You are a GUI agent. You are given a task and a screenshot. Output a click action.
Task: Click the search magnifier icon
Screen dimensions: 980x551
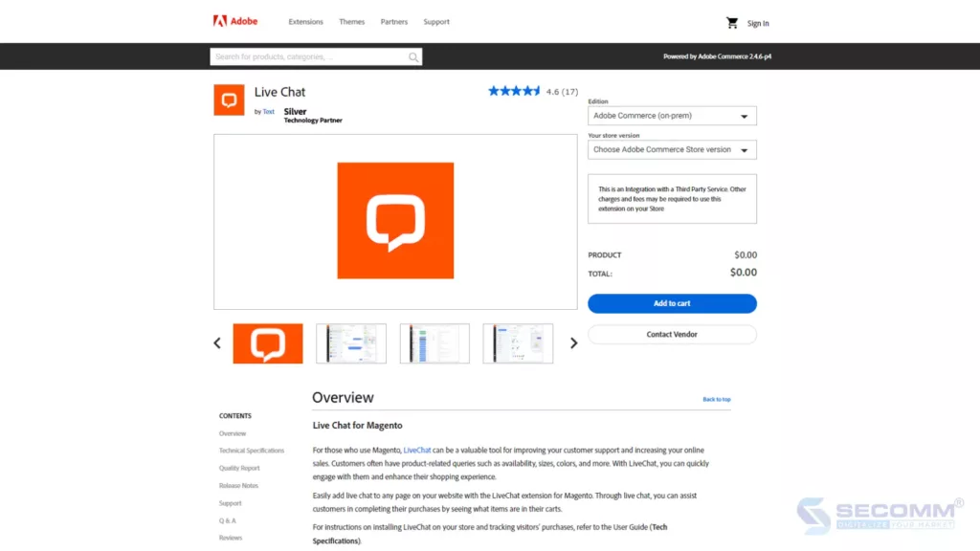(x=413, y=56)
